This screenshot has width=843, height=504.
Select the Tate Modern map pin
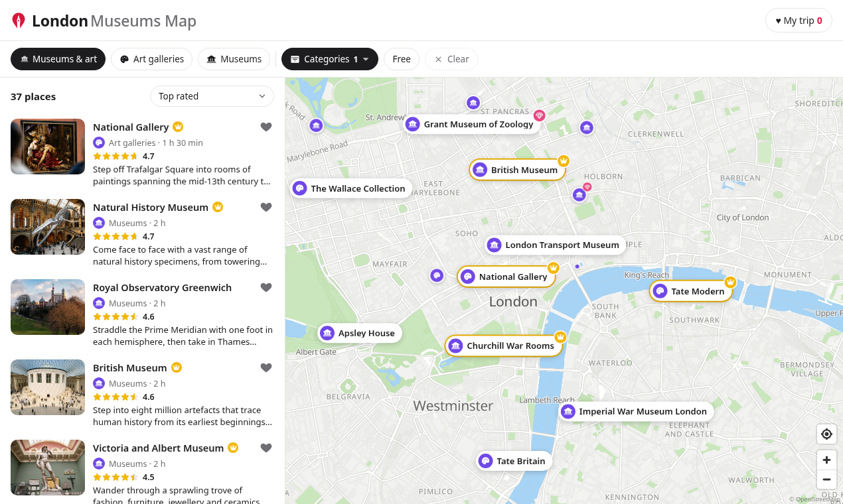click(691, 291)
